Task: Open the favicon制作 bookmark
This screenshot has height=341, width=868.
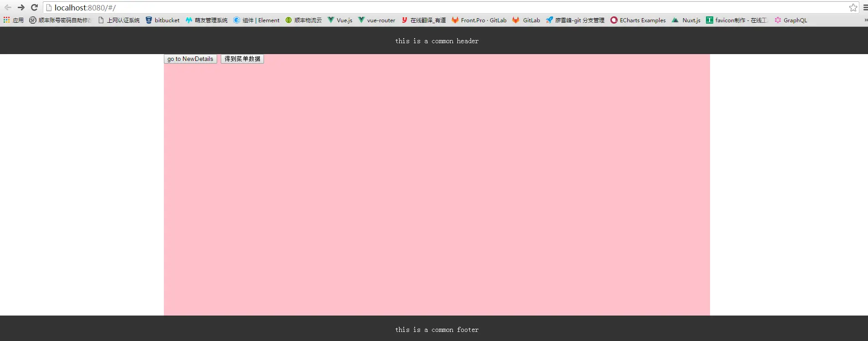Action: [737, 20]
